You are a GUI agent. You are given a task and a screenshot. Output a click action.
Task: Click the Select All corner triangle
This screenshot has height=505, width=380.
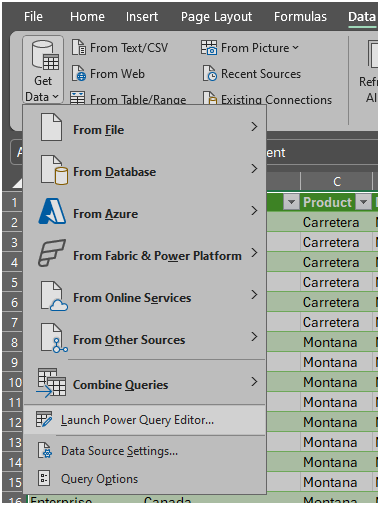click(17, 183)
